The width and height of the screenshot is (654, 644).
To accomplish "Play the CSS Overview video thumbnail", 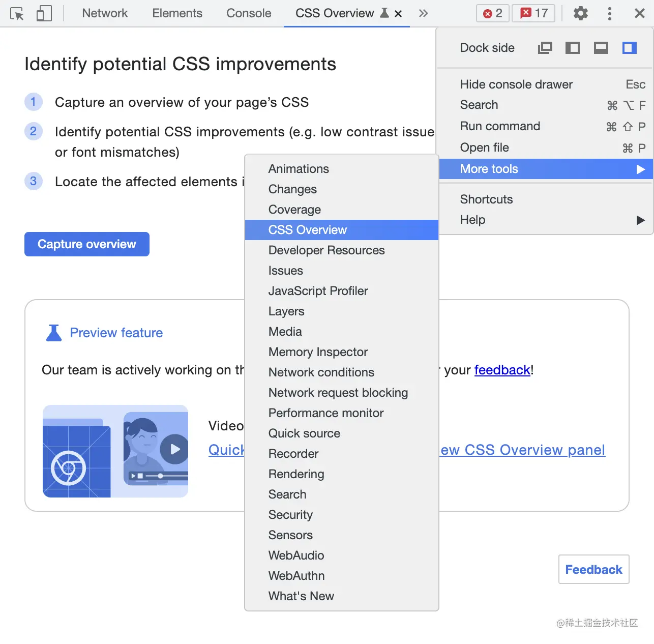I will [x=115, y=451].
